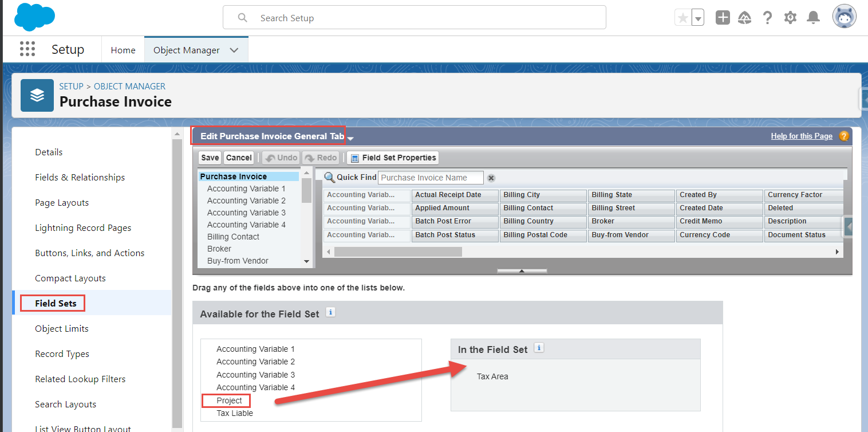Select Buy-from Vendor in the palette list
The width and height of the screenshot is (868, 432).
[238, 261]
